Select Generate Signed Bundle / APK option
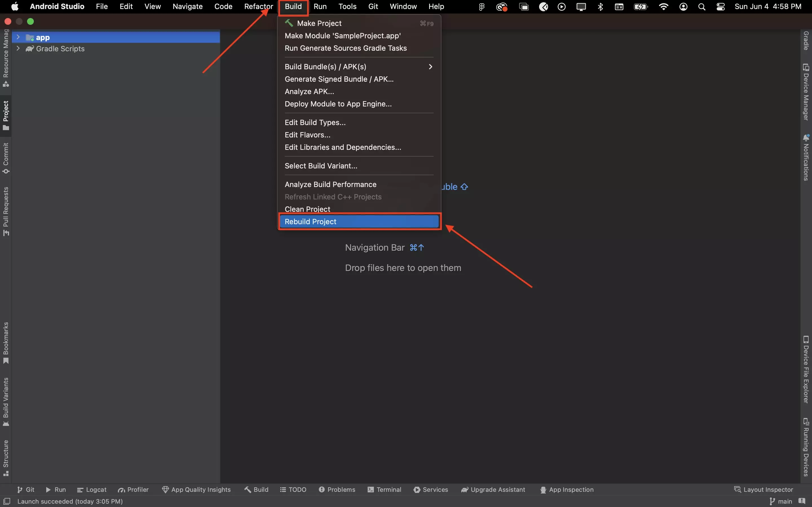 tap(339, 79)
